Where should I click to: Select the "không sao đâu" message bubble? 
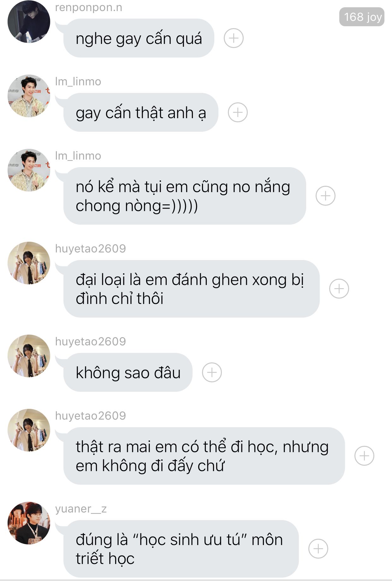click(128, 373)
